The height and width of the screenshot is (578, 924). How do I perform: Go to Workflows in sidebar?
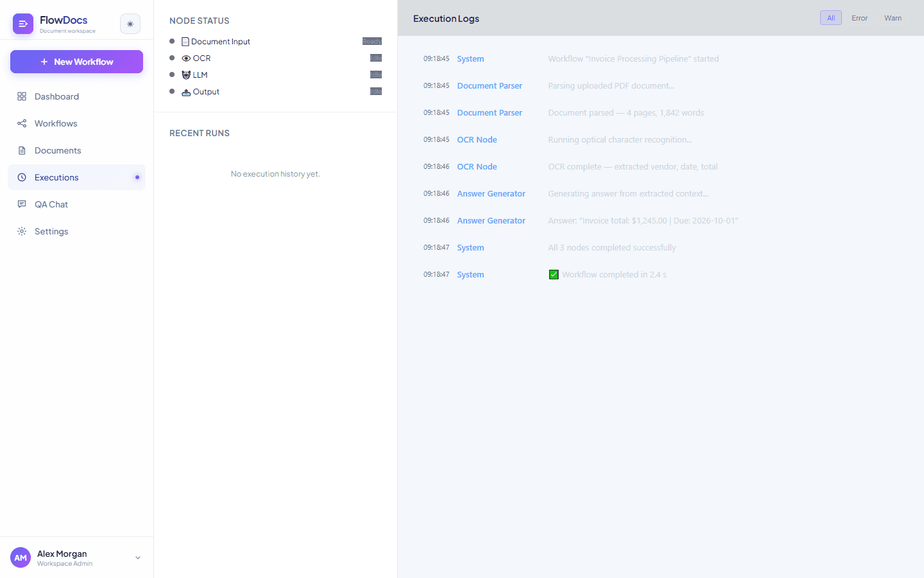pyautogui.click(x=76, y=123)
